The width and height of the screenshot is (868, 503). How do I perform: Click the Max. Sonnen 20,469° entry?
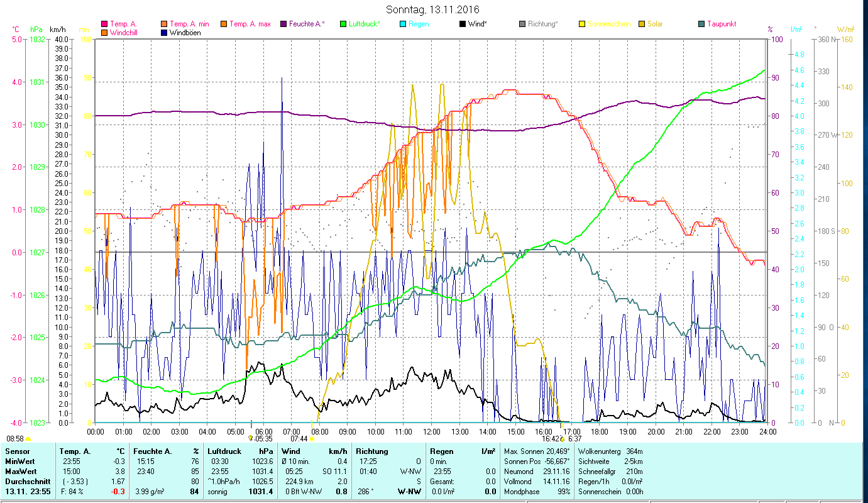(537, 451)
